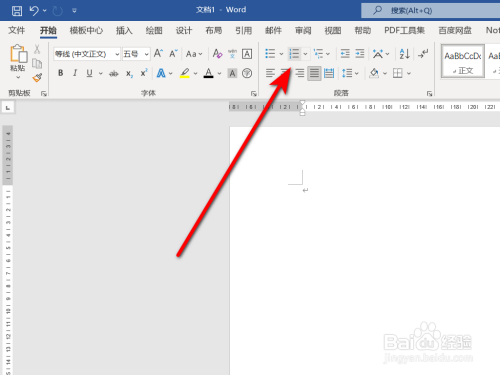Toggle Italic formatting
The height and width of the screenshot is (375, 500).
pos(75,73)
